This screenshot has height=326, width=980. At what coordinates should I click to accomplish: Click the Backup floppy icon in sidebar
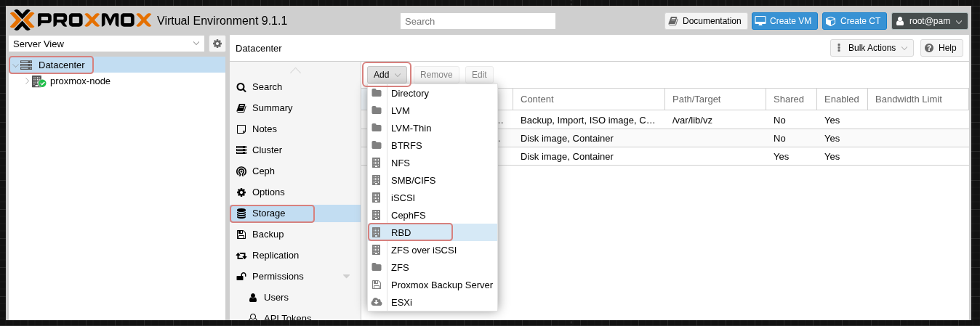tap(241, 235)
